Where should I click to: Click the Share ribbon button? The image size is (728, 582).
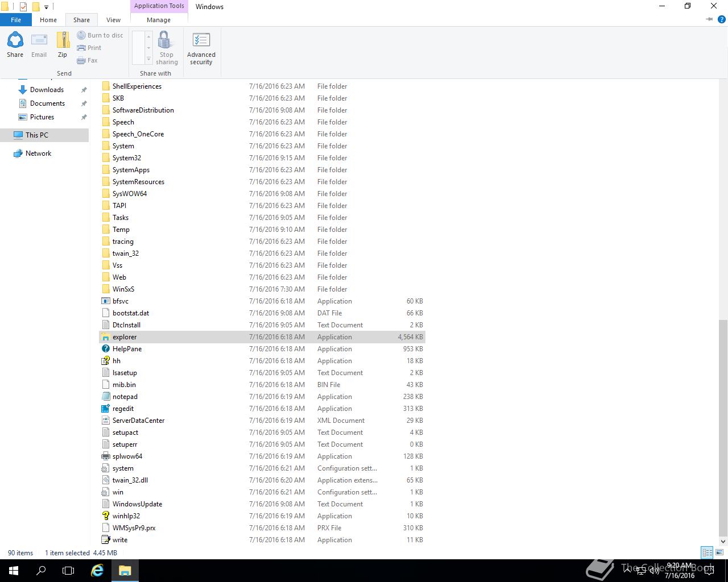15,45
